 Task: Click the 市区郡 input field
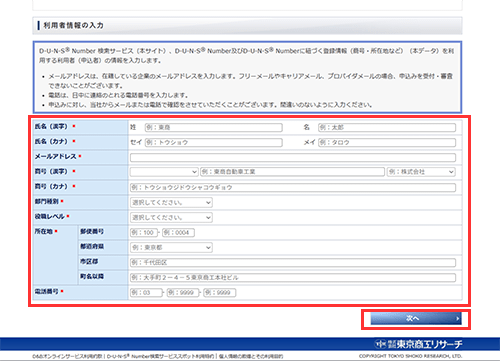(293, 262)
